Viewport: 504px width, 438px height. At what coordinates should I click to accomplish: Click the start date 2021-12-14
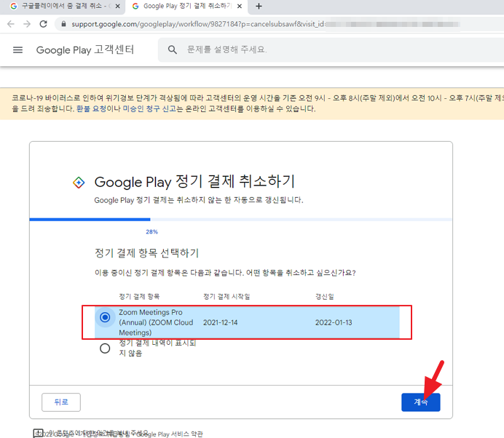220,322
